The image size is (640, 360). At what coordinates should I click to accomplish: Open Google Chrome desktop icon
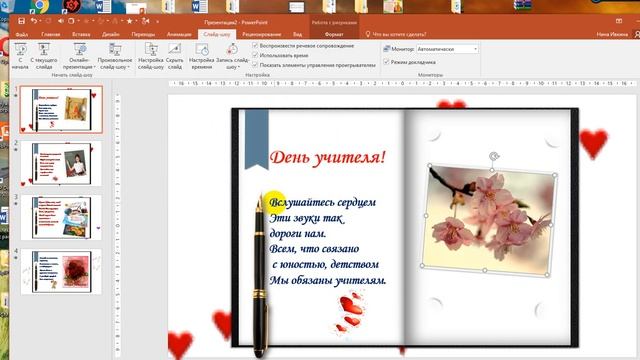(40, 6)
